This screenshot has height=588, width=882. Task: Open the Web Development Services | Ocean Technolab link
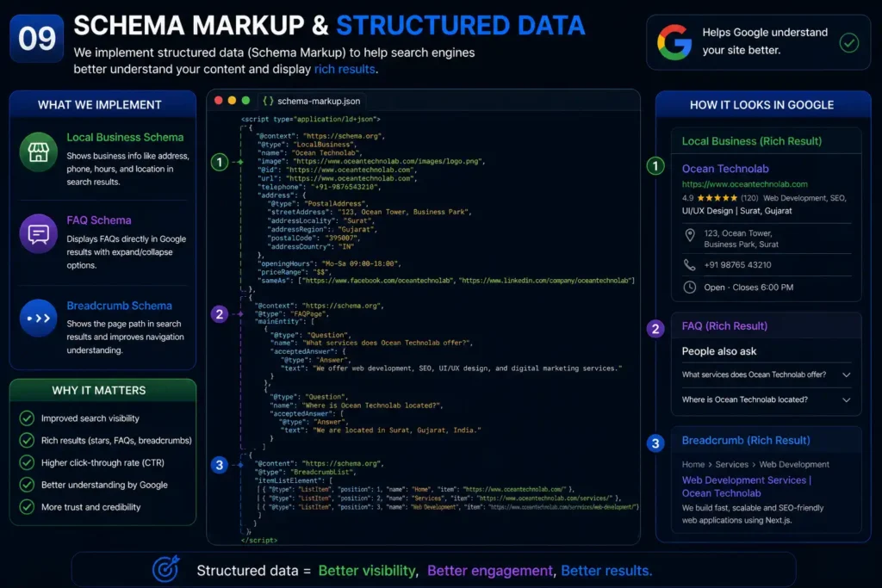(x=747, y=486)
